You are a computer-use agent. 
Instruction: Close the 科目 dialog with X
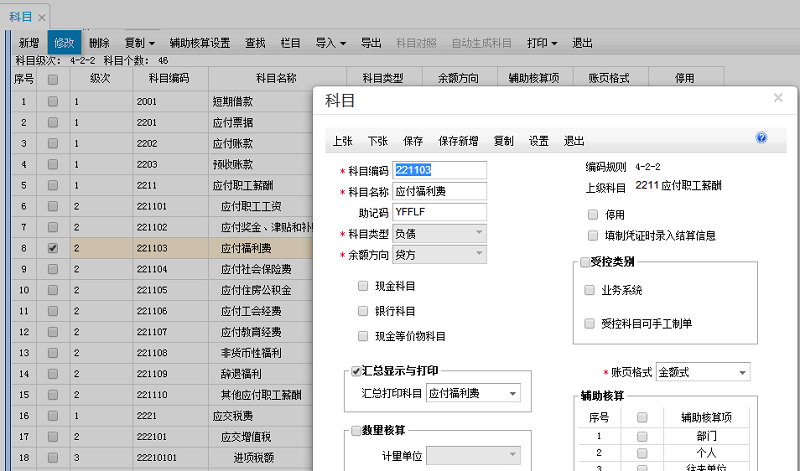[x=778, y=97]
